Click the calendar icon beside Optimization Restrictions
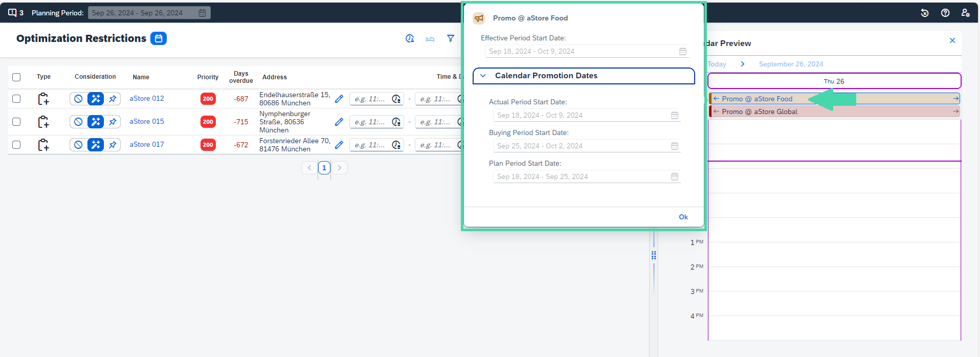The height and width of the screenshot is (357, 980). point(159,38)
